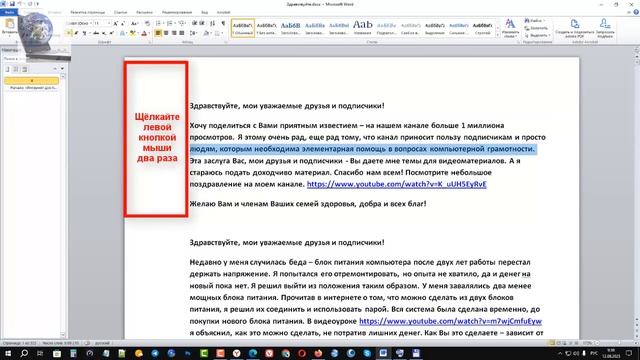Apply a bulleted list

(x=159, y=23)
